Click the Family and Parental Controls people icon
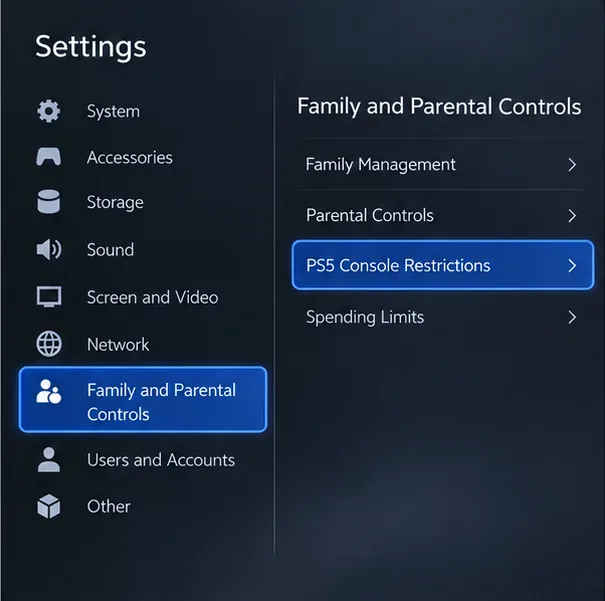605x601 pixels. [x=49, y=392]
